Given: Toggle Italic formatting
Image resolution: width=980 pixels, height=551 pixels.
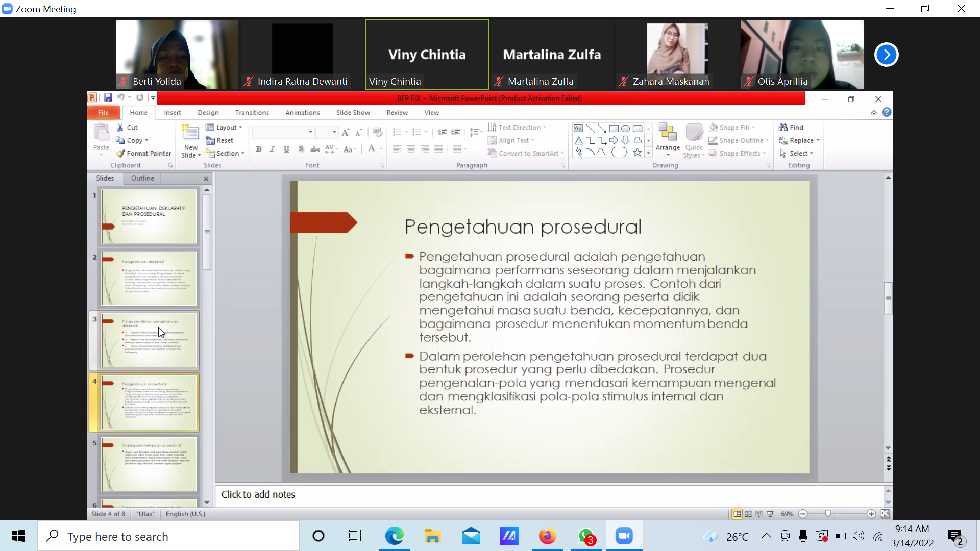Looking at the screenshot, I should click(272, 149).
